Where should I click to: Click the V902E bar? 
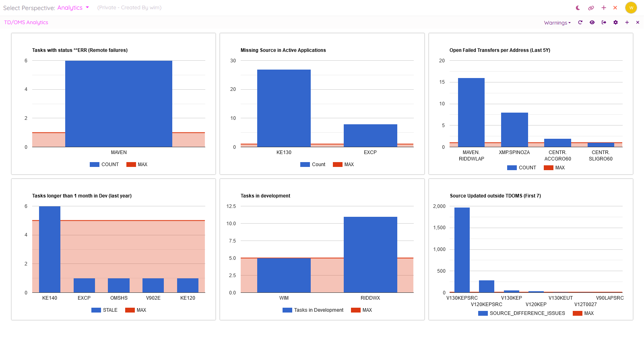tap(153, 285)
